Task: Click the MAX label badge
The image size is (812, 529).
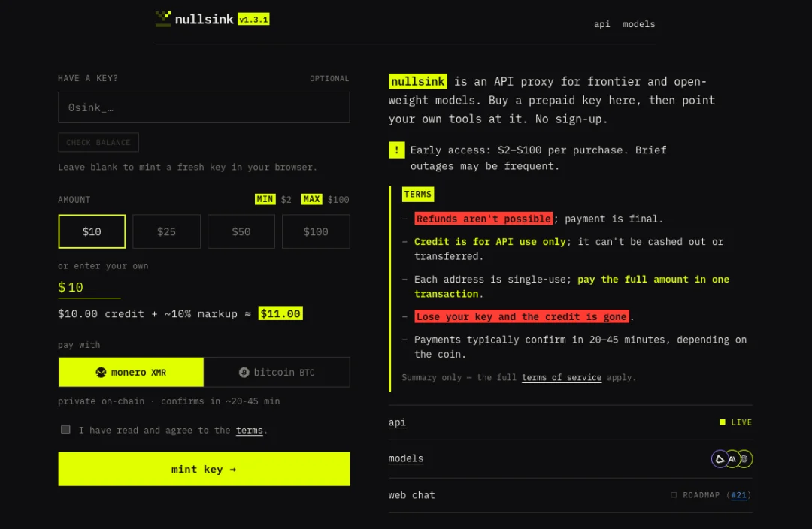Action: (x=312, y=199)
